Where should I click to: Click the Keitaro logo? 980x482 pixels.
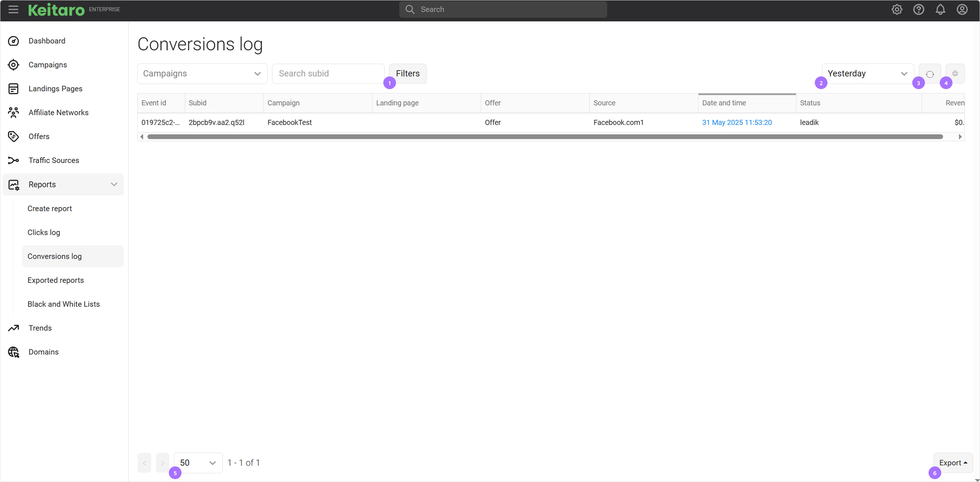[x=56, y=10]
